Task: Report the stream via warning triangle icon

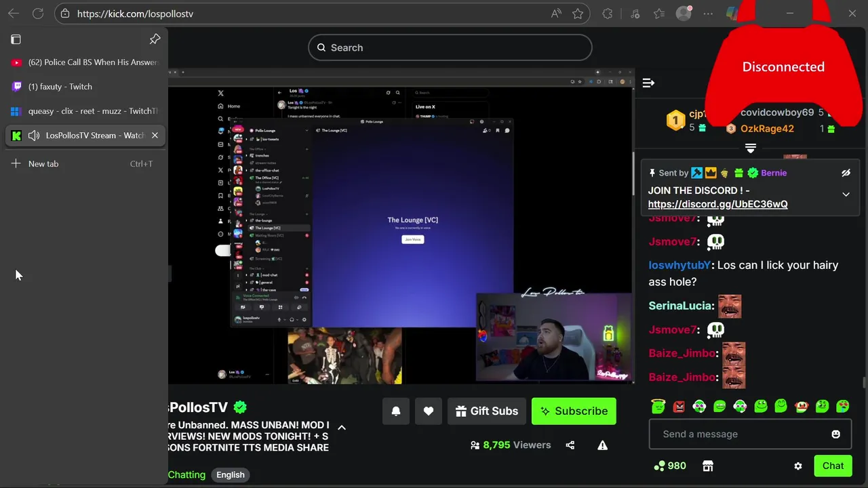Action: pyautogui.click(x=602, y=445)
